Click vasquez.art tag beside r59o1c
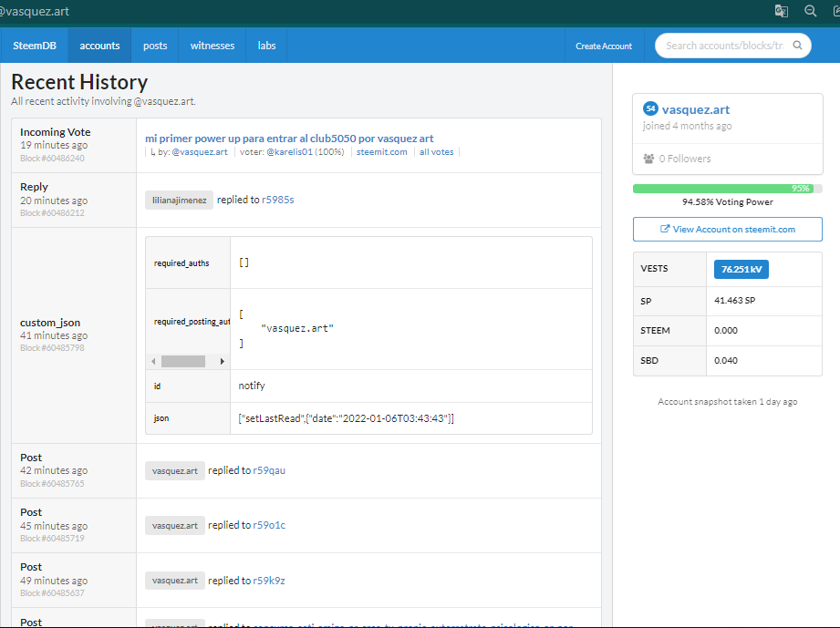The image size is (840, 628). [x=174, y=526]
